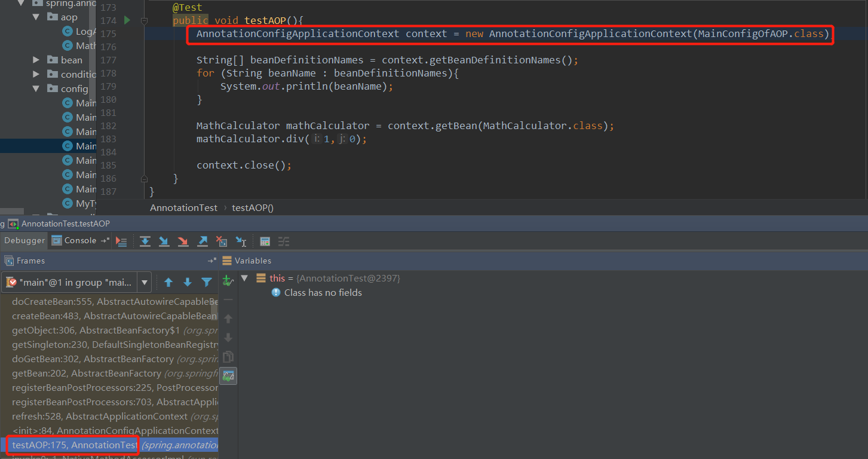Collapse the aop package in project tree
The width and height of the screenshot is (868, 459).
pos(36,17)
